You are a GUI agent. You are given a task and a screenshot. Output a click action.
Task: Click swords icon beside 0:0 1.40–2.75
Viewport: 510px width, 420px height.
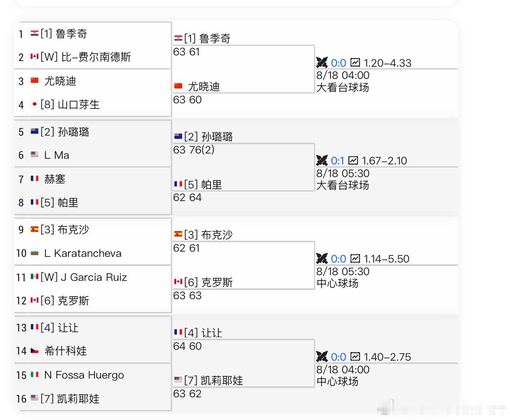pos(322,357)
